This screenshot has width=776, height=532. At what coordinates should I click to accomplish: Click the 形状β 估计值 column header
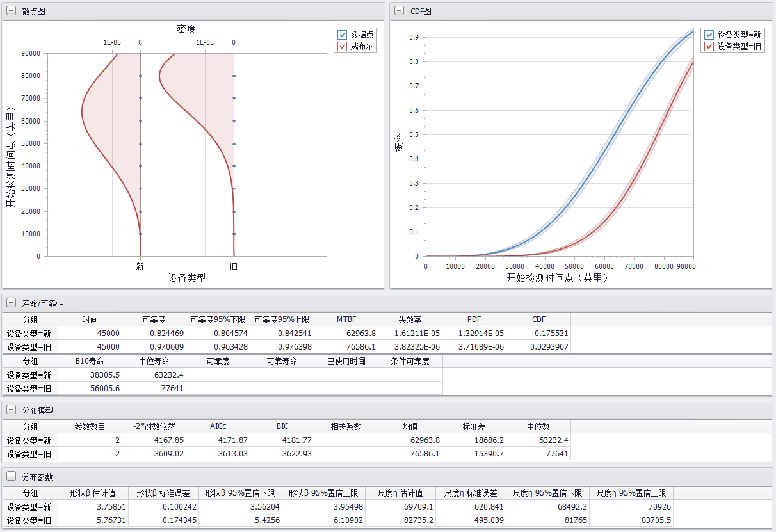[x=93, y=493]
